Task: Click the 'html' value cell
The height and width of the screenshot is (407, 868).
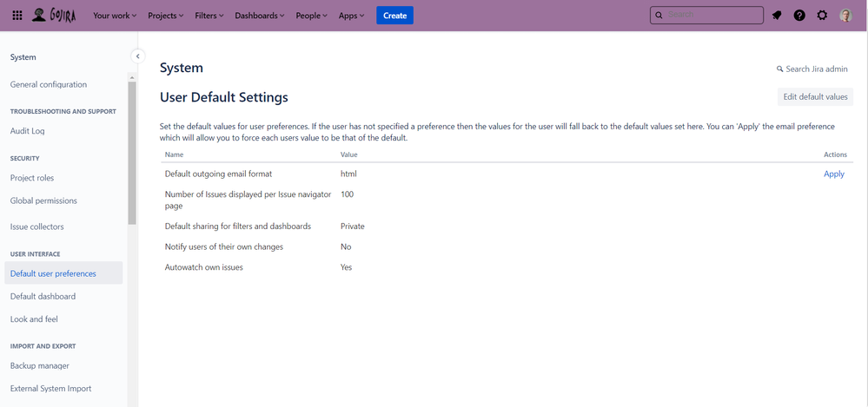Action: [x=348, y=174]
